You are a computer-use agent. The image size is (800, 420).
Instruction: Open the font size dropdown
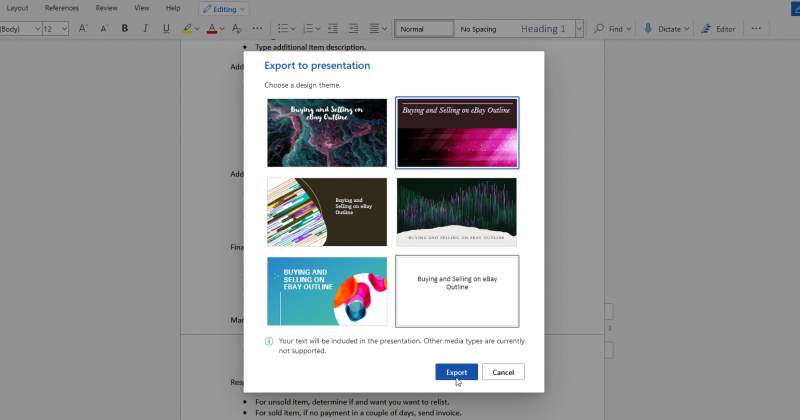coord(64,29)
